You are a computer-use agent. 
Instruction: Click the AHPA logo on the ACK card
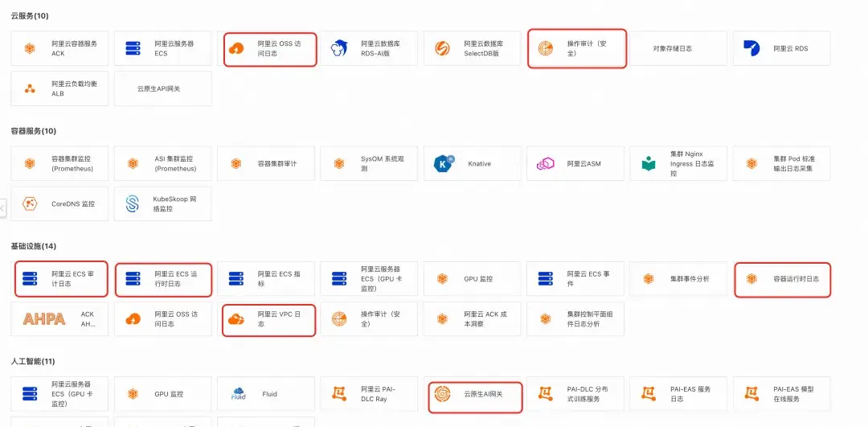44,319
